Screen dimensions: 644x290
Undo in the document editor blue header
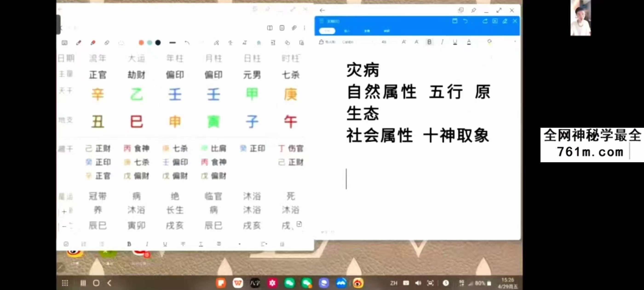[465, 21]
